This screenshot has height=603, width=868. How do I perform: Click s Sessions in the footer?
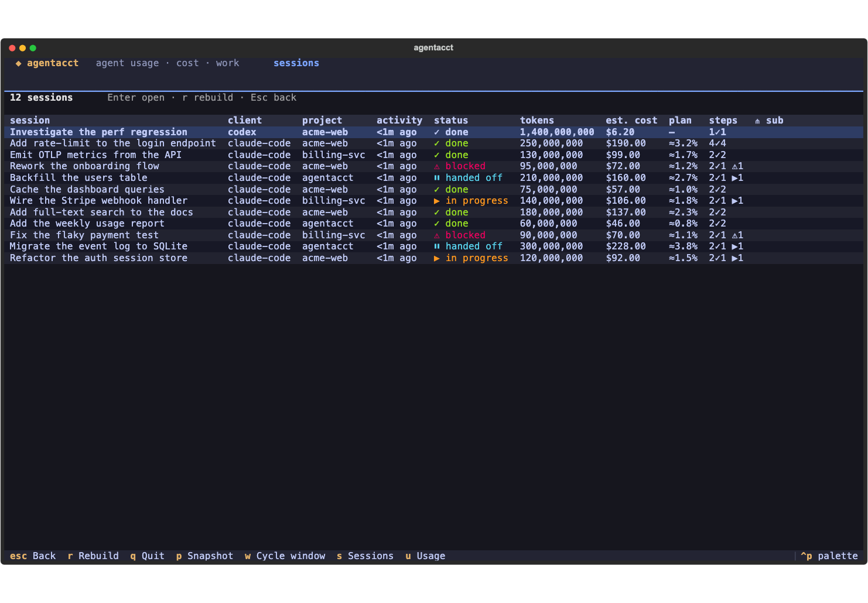pyautogui.click(x=365, y=556)
